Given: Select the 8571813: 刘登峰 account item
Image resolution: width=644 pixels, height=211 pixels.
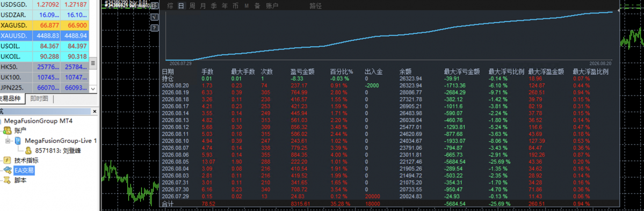Looking at the screenshot, I should pos(58,151).
